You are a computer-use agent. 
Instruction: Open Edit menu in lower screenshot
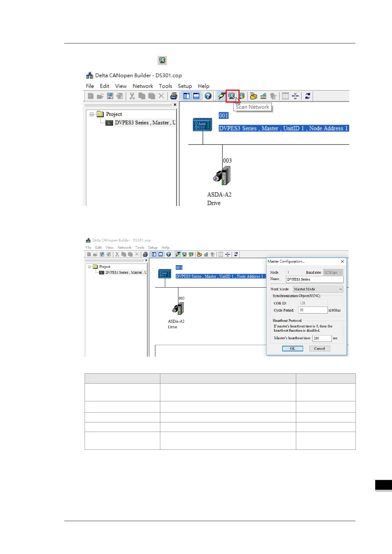[98, 247]
